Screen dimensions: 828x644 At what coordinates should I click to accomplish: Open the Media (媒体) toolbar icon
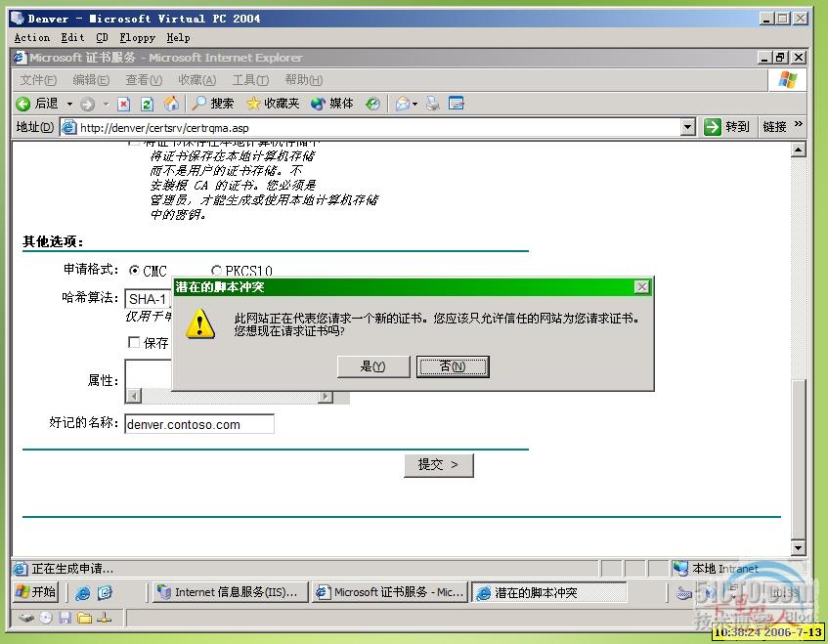pos(318,104)
